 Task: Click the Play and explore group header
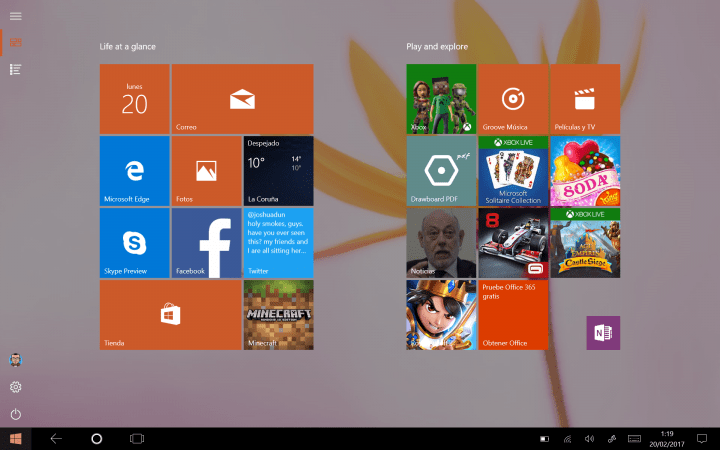point(437,46)
